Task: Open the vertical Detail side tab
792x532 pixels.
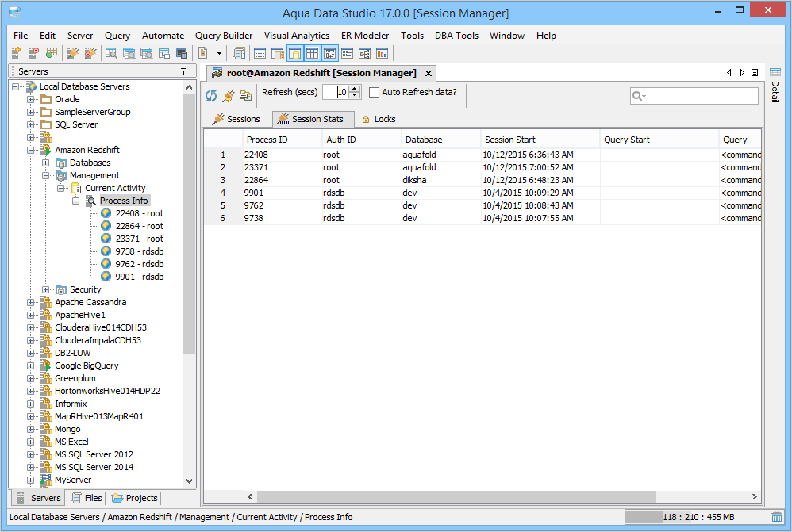Action: [x=775, y=92]
